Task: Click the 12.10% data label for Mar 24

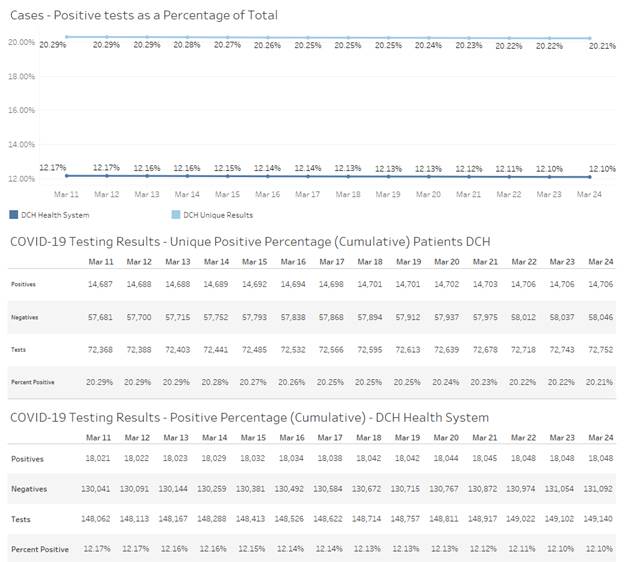Action: (x=603, y=168)
